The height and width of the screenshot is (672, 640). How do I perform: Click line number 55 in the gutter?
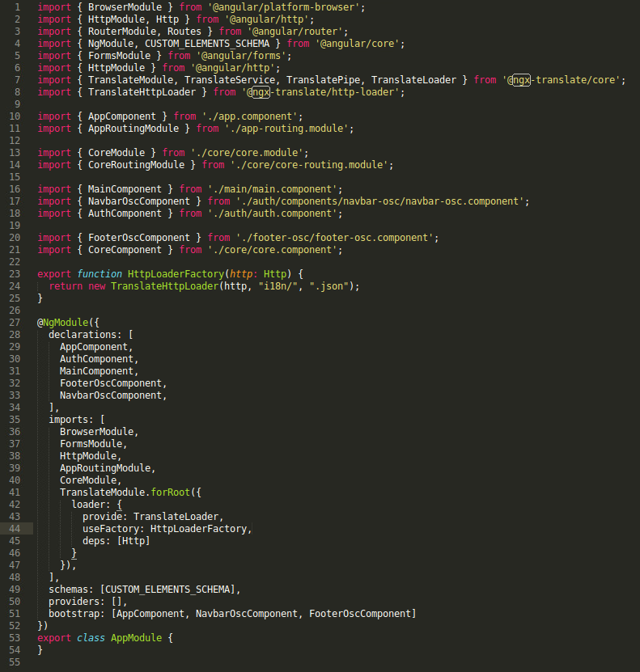pos(15,662)
